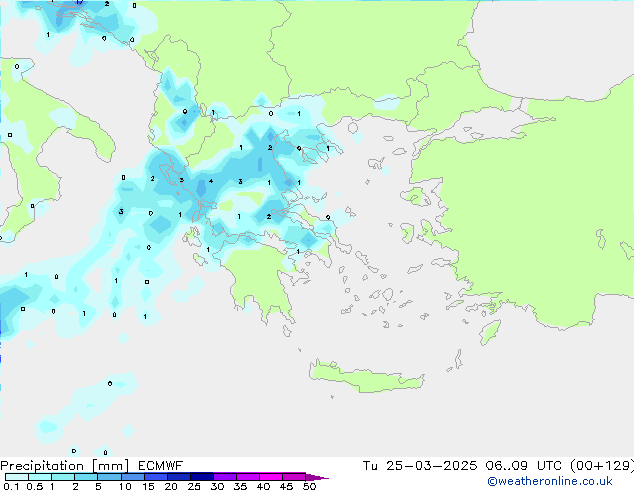
Task: Click the "(00+129)" forecast offset text
Action: 602,466
